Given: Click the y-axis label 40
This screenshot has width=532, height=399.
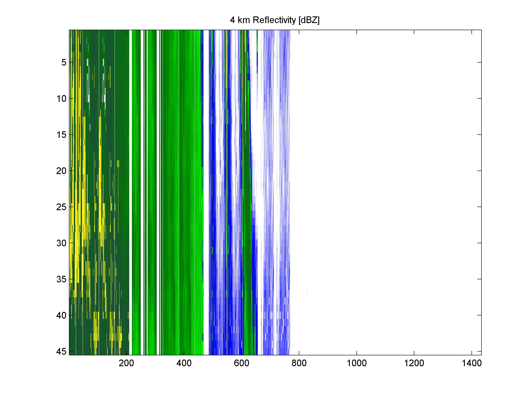Looking at the screenshot, I should pos(61,315).
